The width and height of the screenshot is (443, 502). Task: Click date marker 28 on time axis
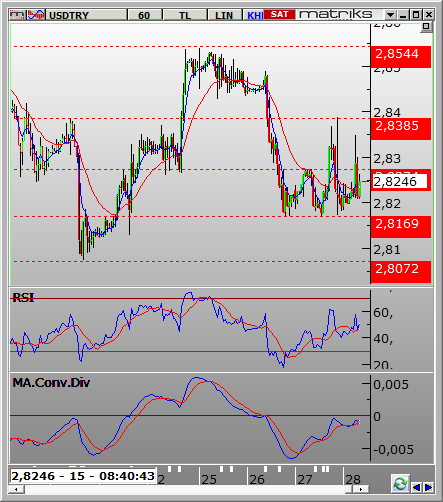353,480
